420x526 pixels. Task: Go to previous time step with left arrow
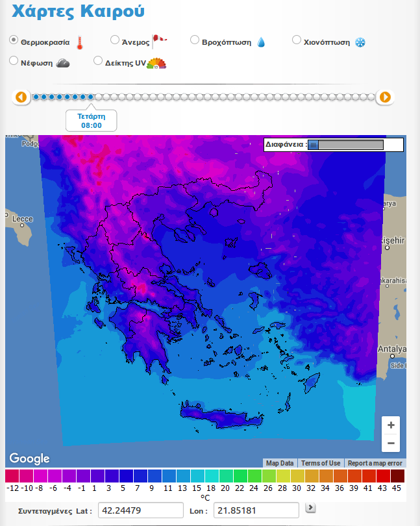[21, 97]
